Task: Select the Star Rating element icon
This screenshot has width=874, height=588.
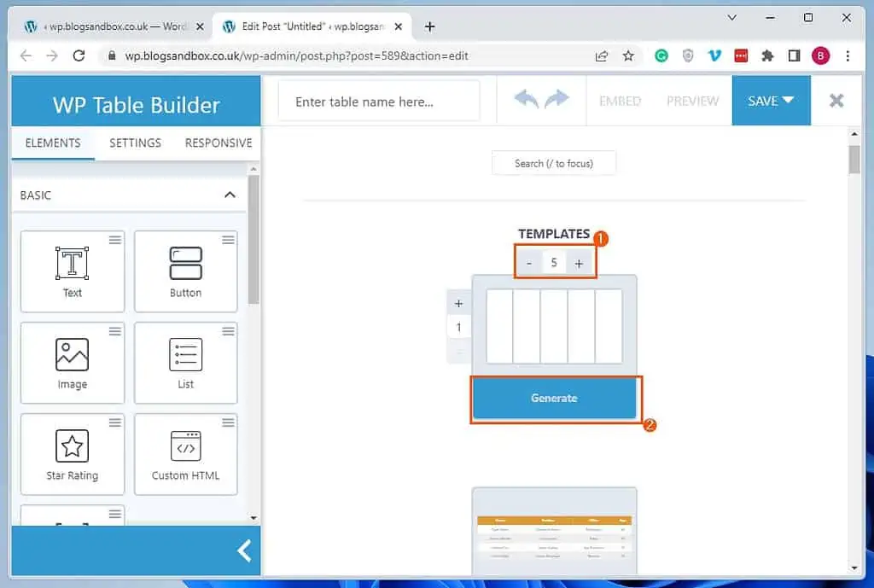Action: [72, 445]
